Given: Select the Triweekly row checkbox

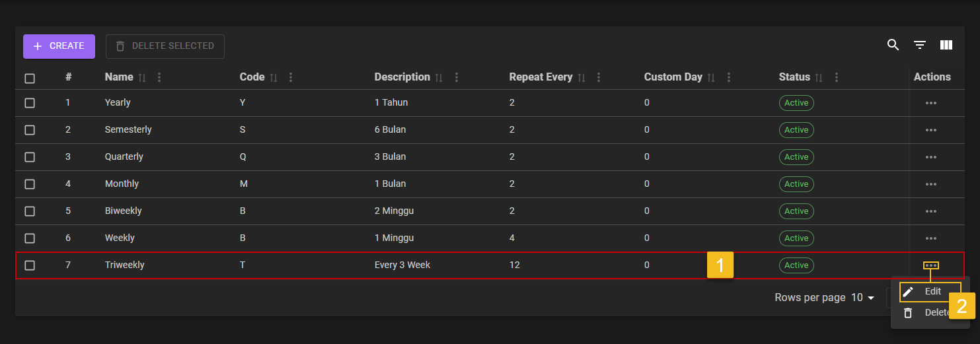Looking at the screenshot, I should click(x=30, y=265).
